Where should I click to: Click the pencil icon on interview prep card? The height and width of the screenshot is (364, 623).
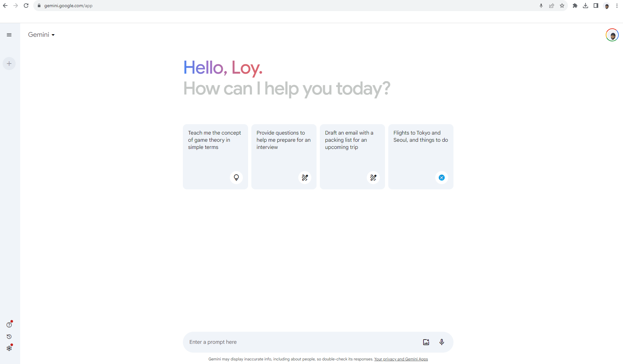[x=304, y=178]
